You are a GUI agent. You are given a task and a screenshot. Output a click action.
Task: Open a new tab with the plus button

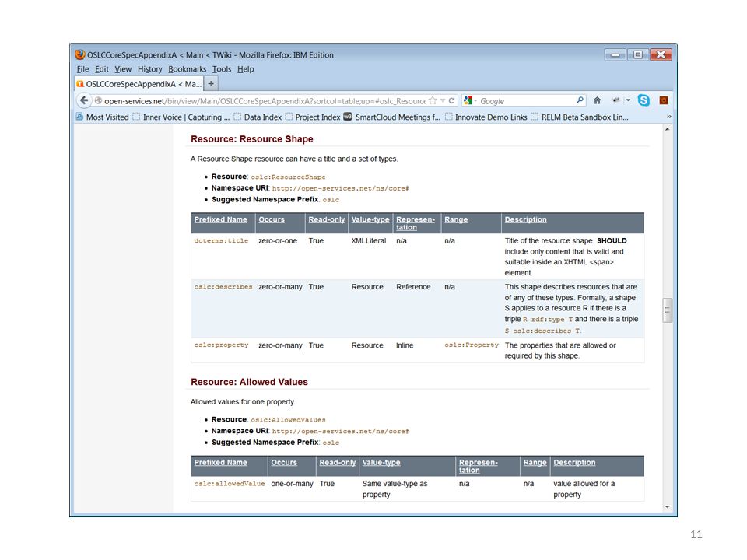[211, 84]
